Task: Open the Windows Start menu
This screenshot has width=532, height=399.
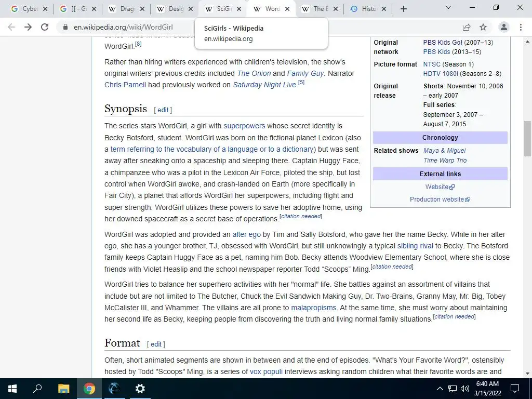Action: pyautogui.click(x=12, y=389)
